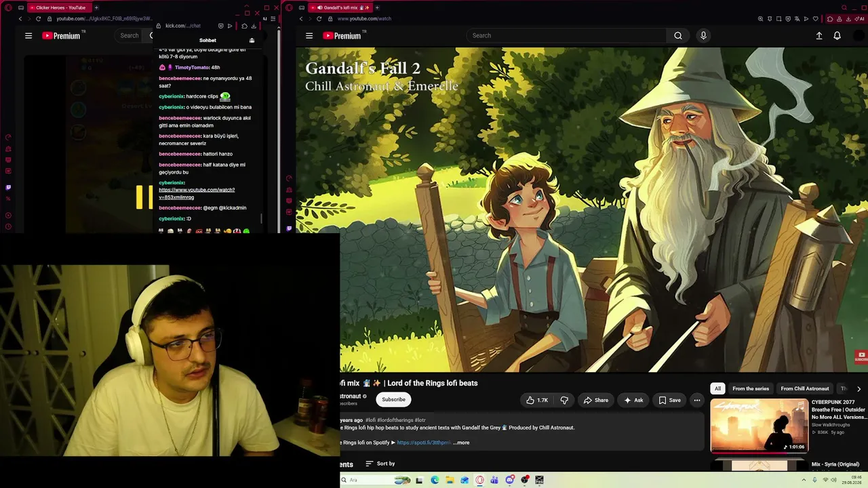The width and height of the screenshot is (868, 488).
Task: Save the video to a playlist
Action: point(669,400)
